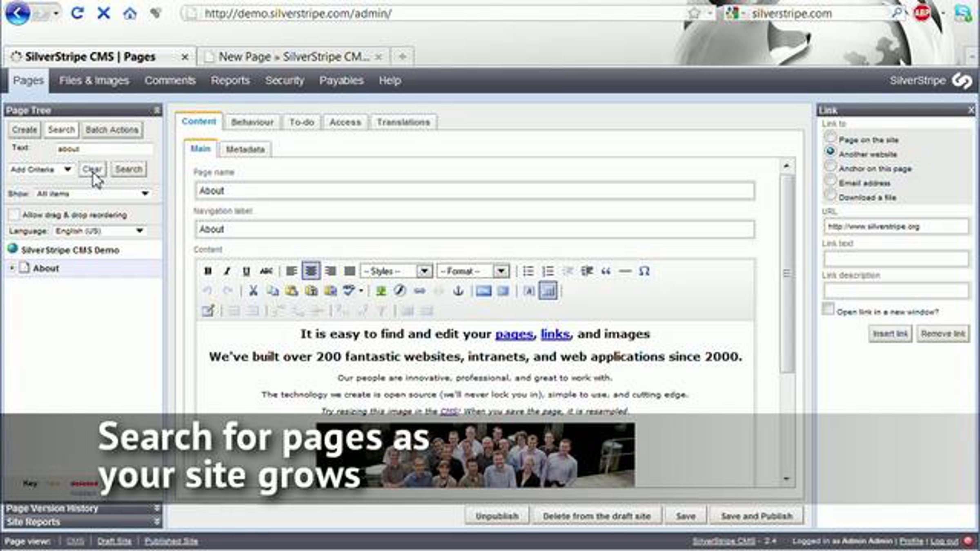Select the 'Anchor on this page' radio option

click(x=830, y=165)
